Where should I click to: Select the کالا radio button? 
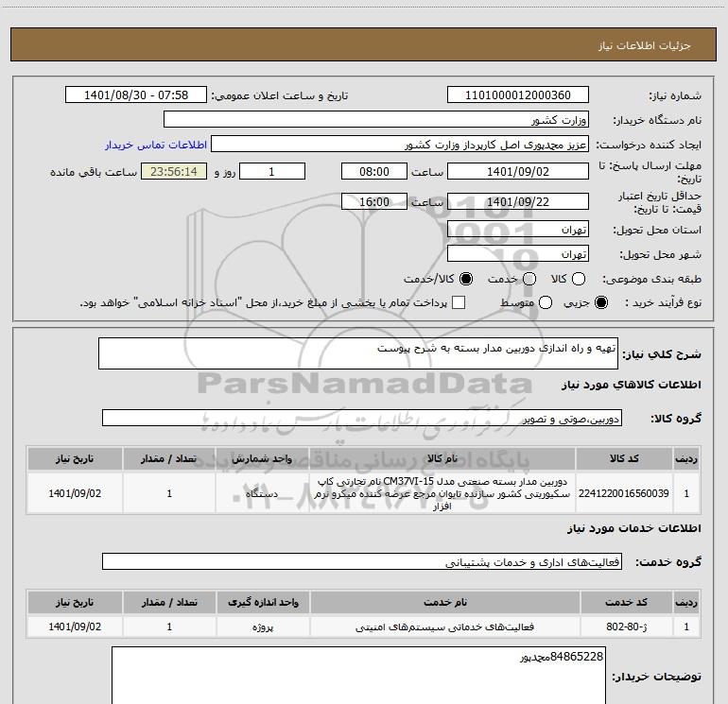point(579,279)
